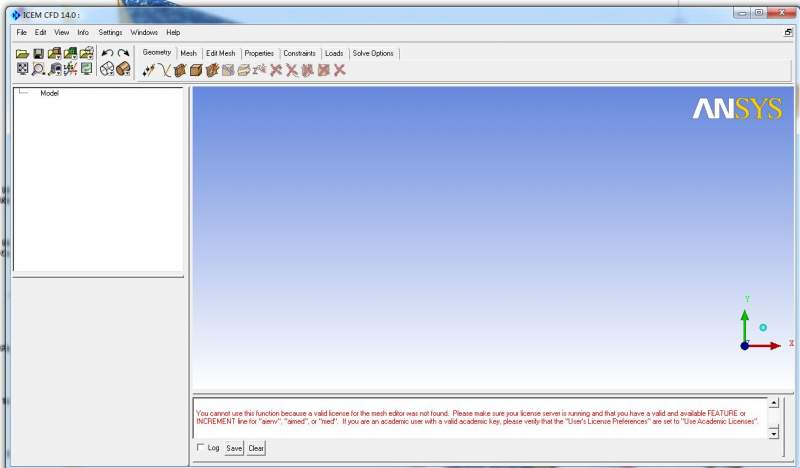This screenshot has width=800, height=468.
Task: Click the Repair Geometry tool
Action: pyautogui.click(x=228, y=70)
